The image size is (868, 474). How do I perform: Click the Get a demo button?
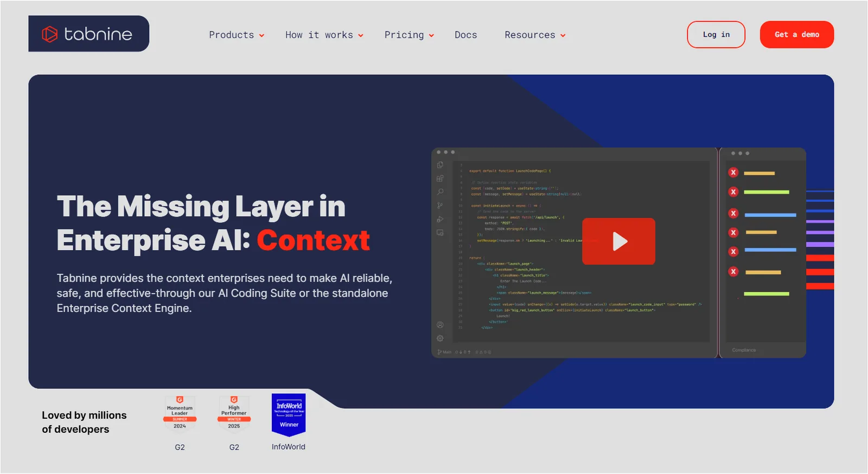[x=796, y=35]
